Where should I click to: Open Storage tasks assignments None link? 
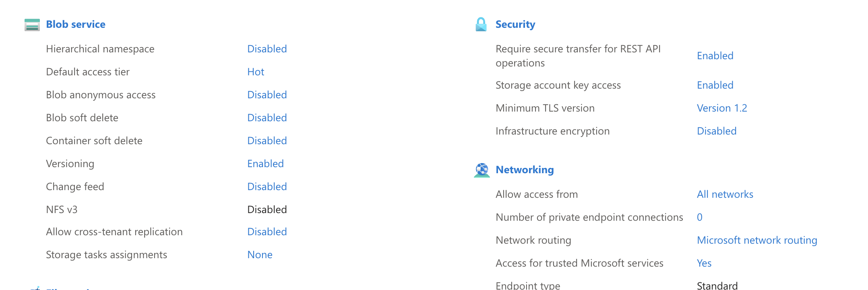[x=260, y=255]
